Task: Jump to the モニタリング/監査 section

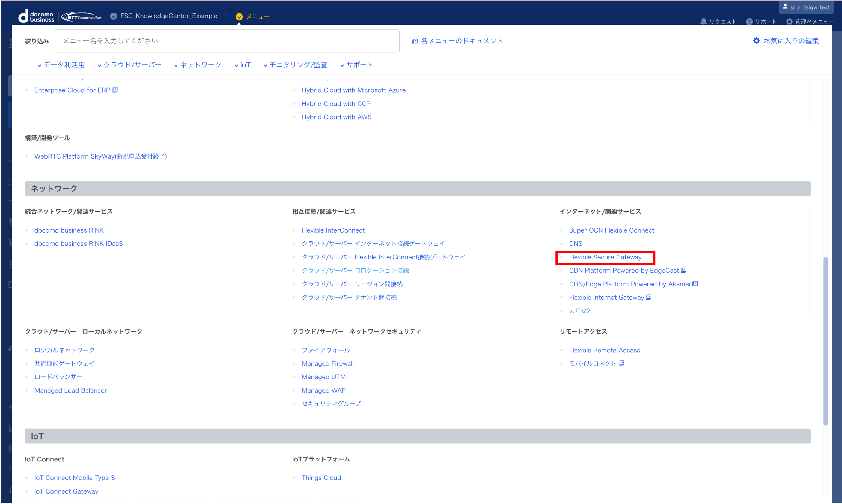Action: [x=296, y=65]
